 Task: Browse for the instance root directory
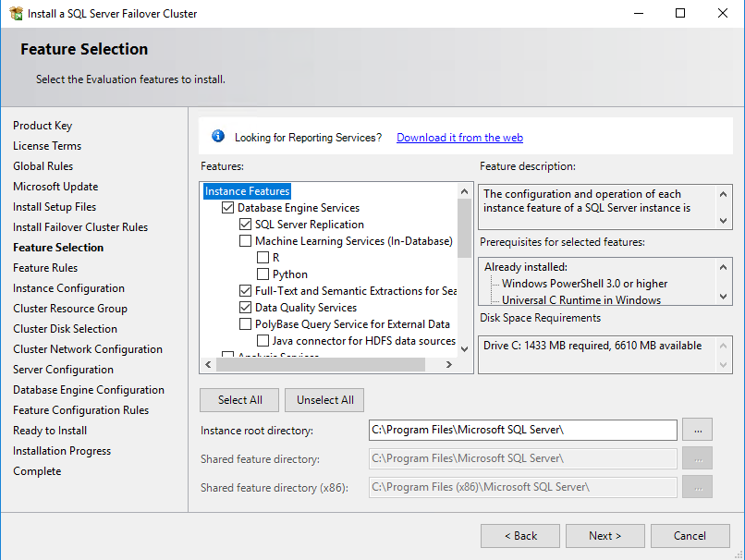[698, 430]
